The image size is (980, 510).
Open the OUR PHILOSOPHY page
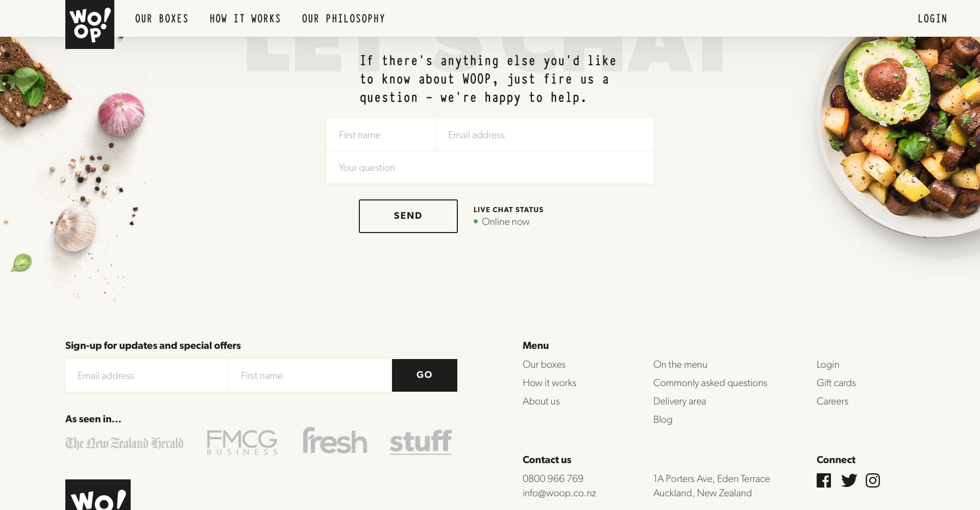[344, 18]
